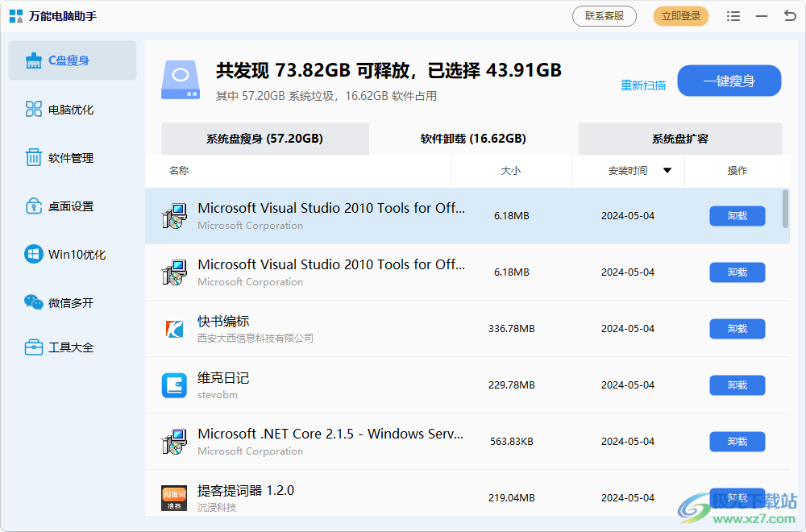806x532 pixels.
Task: Click the software list vertical scrollbar
Action: tap(786, 209)
